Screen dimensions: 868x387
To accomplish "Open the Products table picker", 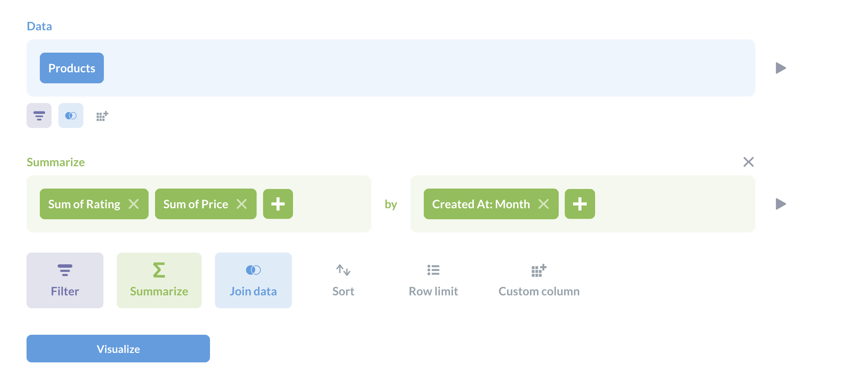I will 71,68.
